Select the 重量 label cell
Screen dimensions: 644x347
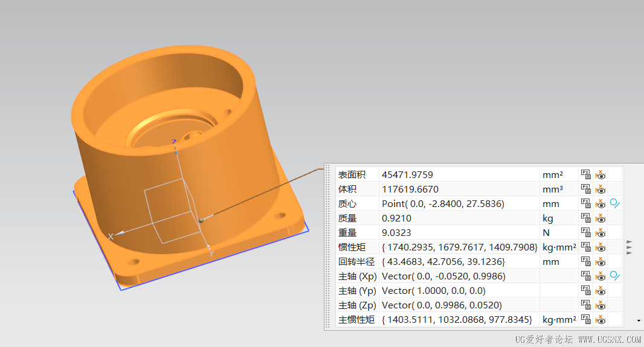coord(357,232)
